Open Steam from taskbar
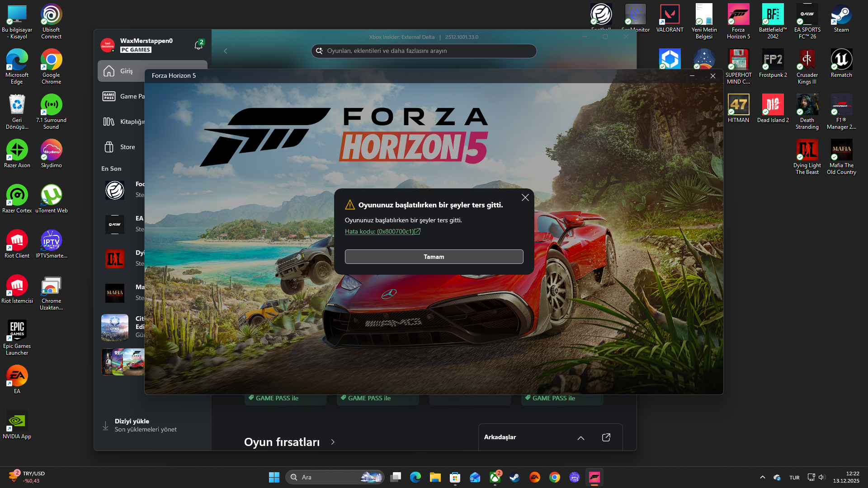The width and height of the screenshot is (868, 488). coord(514,477)
